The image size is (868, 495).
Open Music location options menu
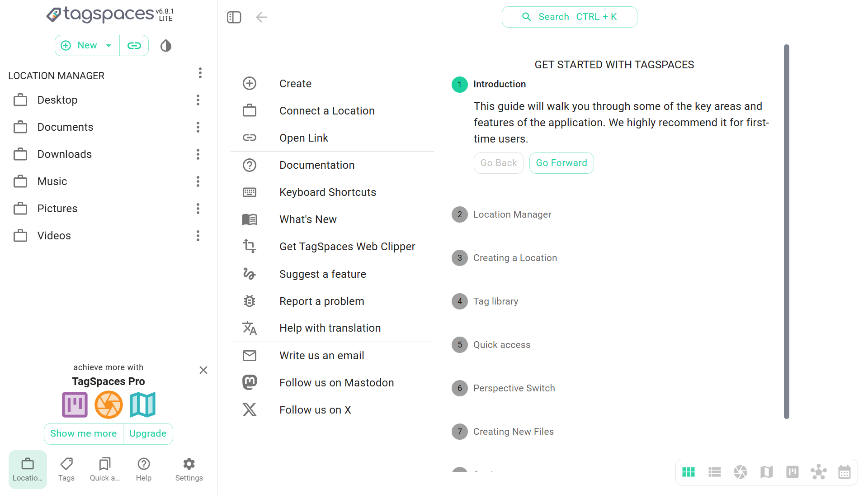click(x=198, y=181)
